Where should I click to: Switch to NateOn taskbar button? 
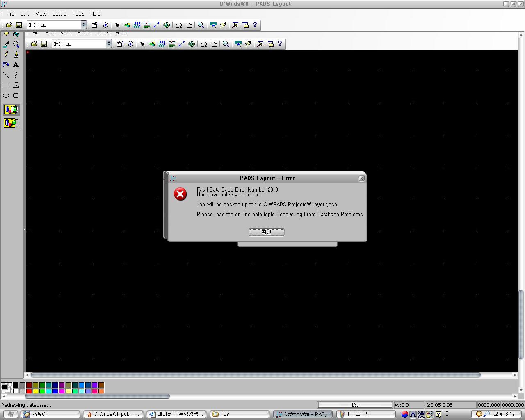[x=51, y=414]
